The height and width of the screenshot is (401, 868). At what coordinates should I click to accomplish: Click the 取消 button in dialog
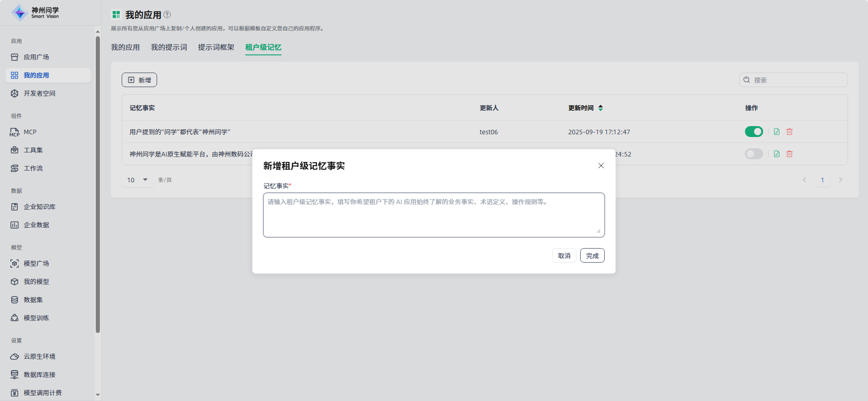(x=564, y=255)
